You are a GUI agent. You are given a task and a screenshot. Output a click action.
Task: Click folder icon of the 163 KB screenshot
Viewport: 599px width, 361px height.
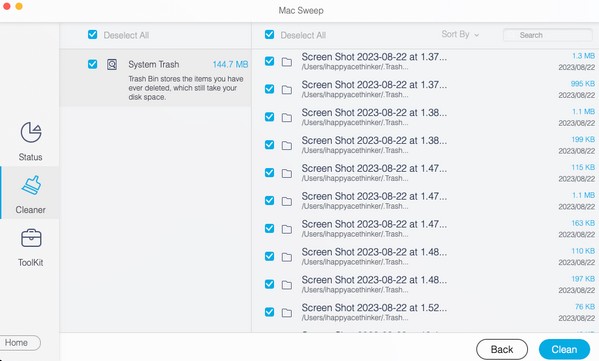pyautogui.click(x=287, y=229)
